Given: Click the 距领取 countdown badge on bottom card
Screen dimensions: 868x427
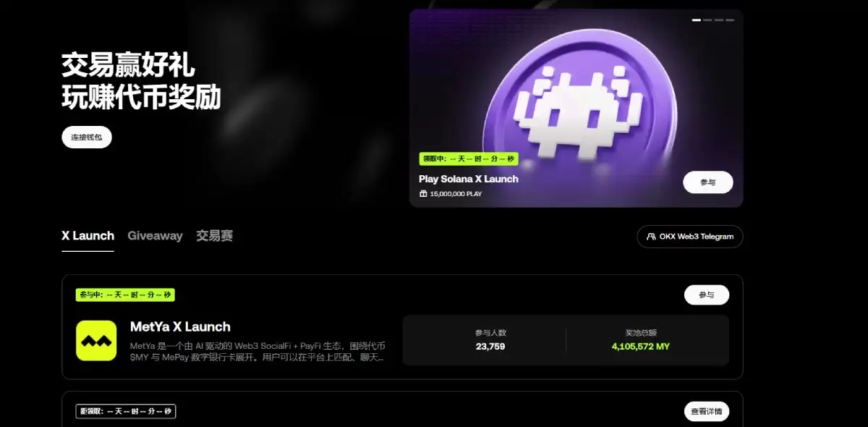Looking at the screenshot, I should (125, 410).
